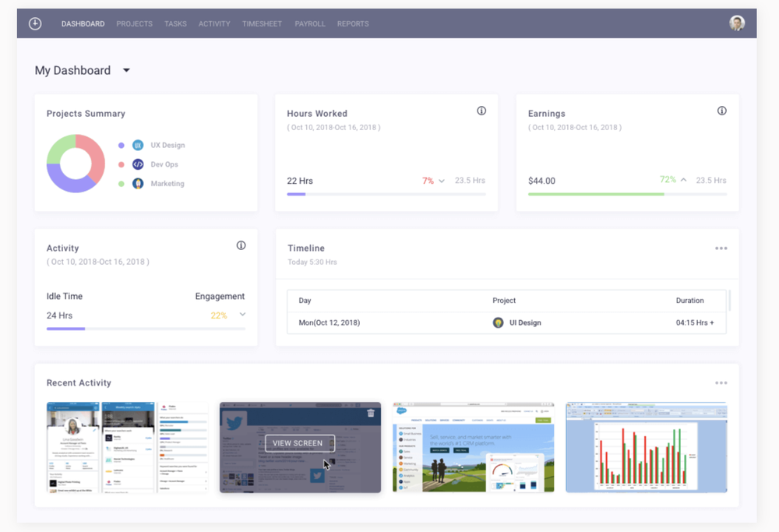Open the Recent Activity ellipsis menu

pyautogui.click(x=721, y=382)
